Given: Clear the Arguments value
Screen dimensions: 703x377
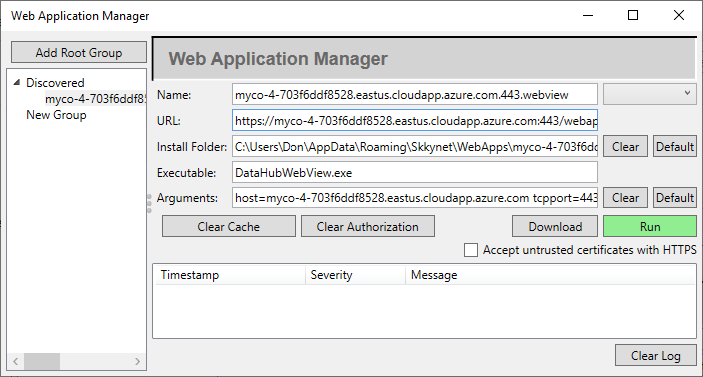Looking at the screenshot, I should tap(625, 198).
